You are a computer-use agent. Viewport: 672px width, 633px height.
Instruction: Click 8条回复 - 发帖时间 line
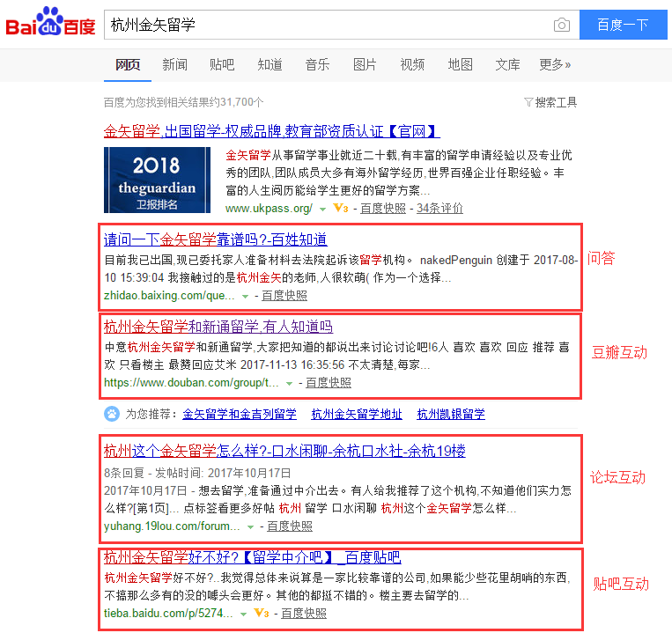point(197,473)
